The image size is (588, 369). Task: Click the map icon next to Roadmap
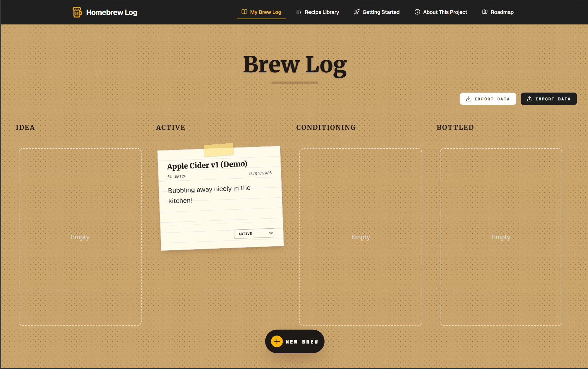coord(484,12)
